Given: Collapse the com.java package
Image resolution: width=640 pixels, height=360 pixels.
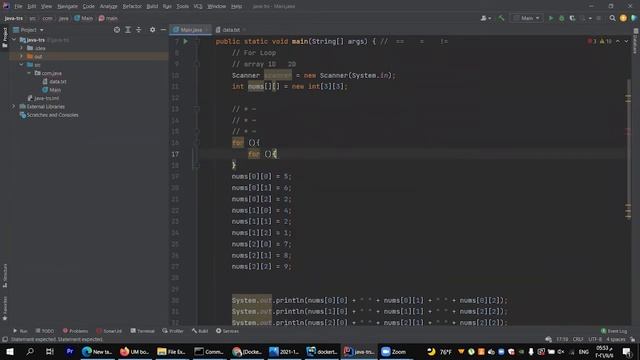Looking at the screenshot, I should [x=29, y=73].
